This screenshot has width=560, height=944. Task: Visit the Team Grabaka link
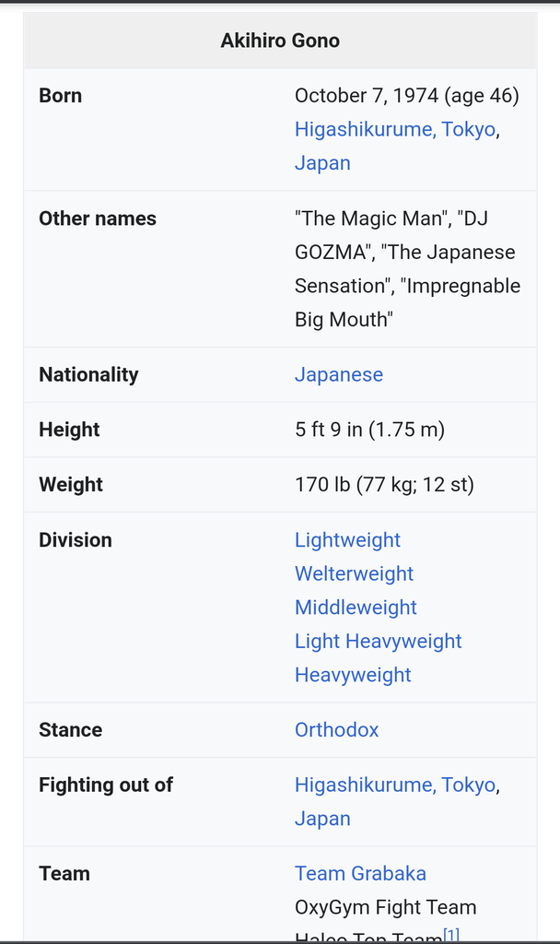click(x=360, y=874)
